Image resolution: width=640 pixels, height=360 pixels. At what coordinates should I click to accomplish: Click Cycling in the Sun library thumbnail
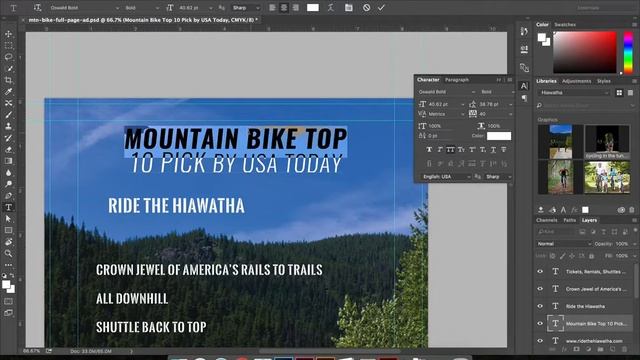(607, 142)
